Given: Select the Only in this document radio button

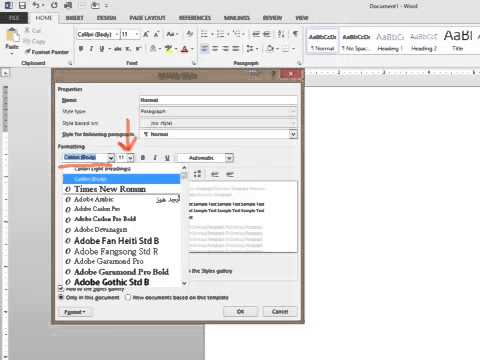Looking at the screenshot, I should click(x=61, y=297).
